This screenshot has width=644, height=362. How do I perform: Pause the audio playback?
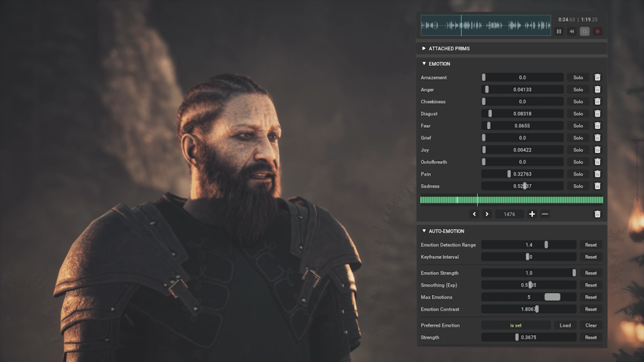559,32
